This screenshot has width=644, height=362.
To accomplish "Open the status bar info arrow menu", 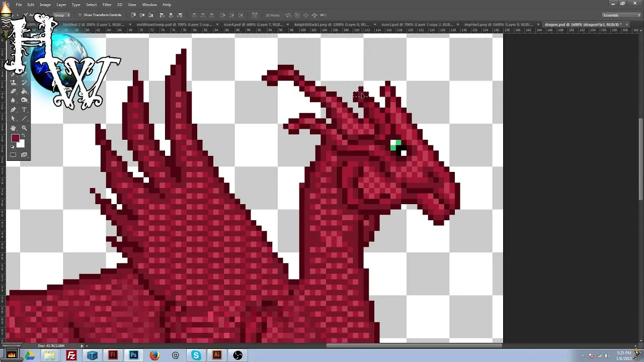I will 82,345.
